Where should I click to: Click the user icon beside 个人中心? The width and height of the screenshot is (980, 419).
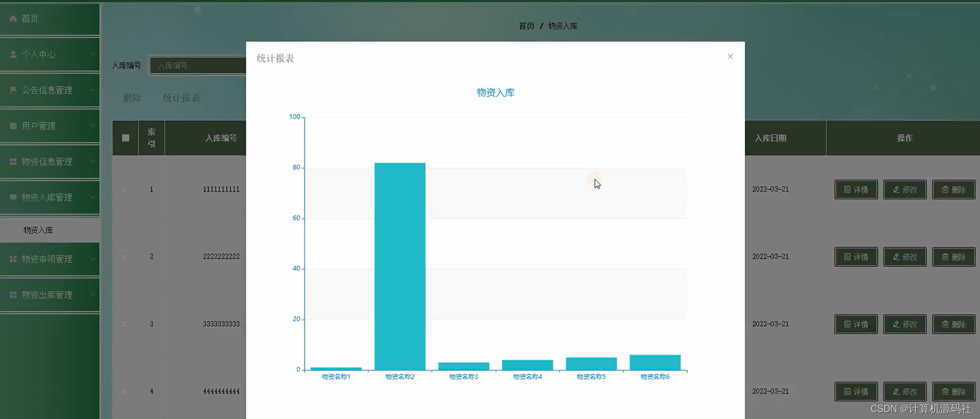point(13,54)
